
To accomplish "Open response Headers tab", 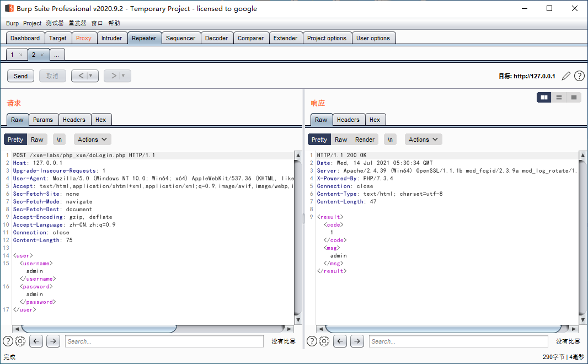I will [349, 120].
